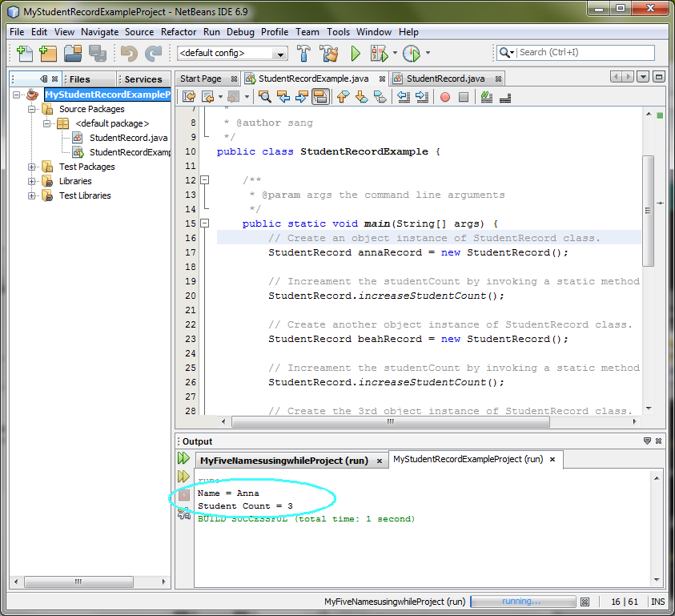Image resolution: width=675 pixels, height=616 pixels.
Task: Jump to last edit location icon
Action: pos(189,97)
